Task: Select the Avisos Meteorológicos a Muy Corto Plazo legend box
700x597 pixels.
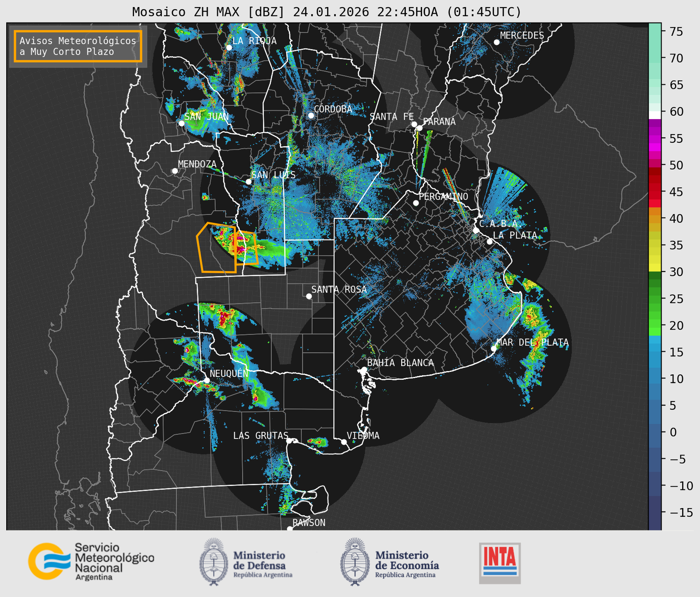Action: click(78, 46)
